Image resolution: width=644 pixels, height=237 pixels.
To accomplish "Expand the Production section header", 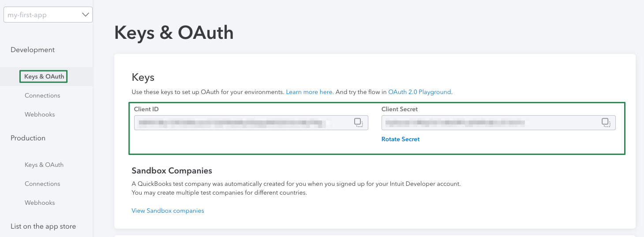I will pyautogui.click(x=28, y=138).
